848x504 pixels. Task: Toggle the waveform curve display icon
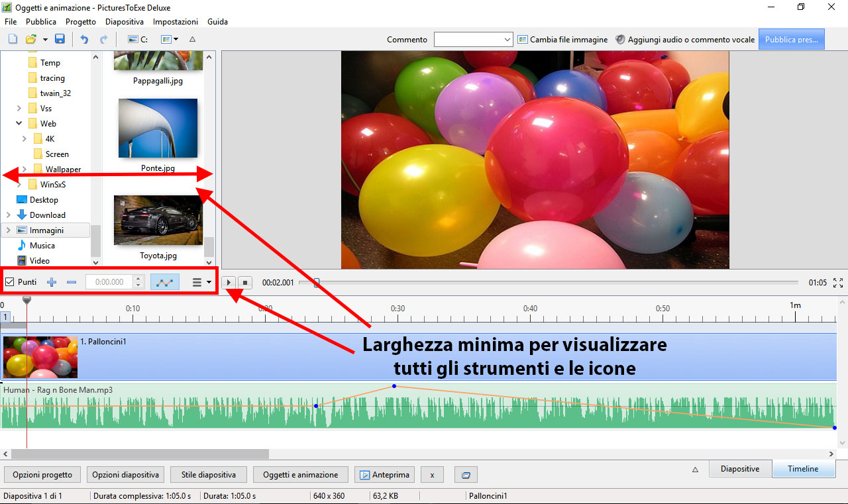pyautogui.click(x=164, y=281)
